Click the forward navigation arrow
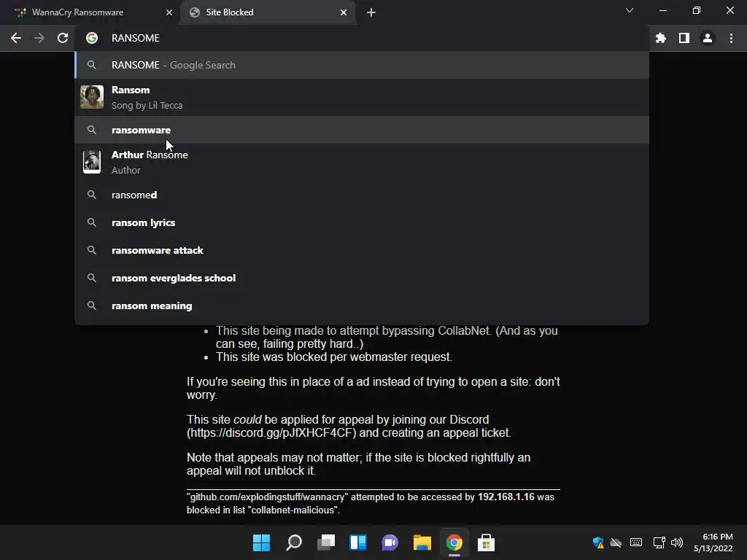 (39, 38)
